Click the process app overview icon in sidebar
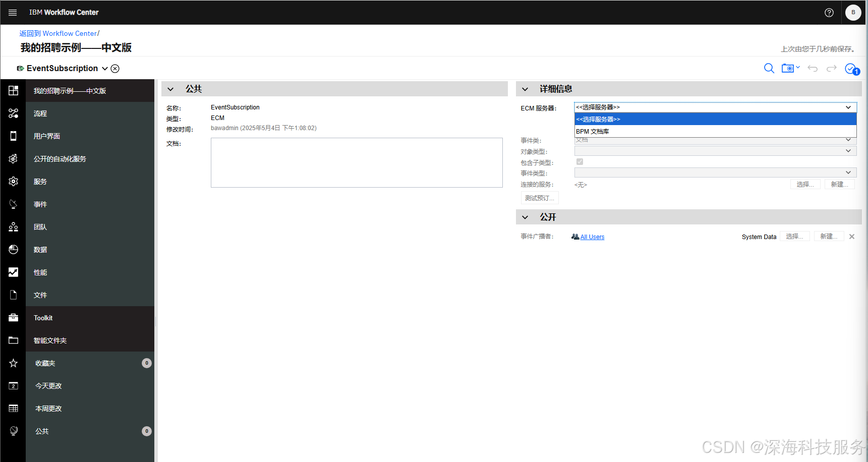Image resolution: width=868 pixels, height=462 pixels. pyautogui.click(x=13, y=91)
